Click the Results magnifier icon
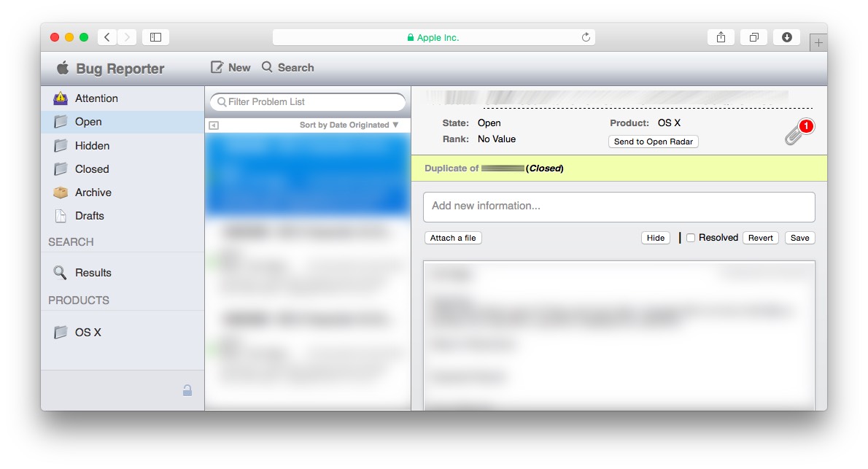Screen dimensions: 868x469 point(60,273)
